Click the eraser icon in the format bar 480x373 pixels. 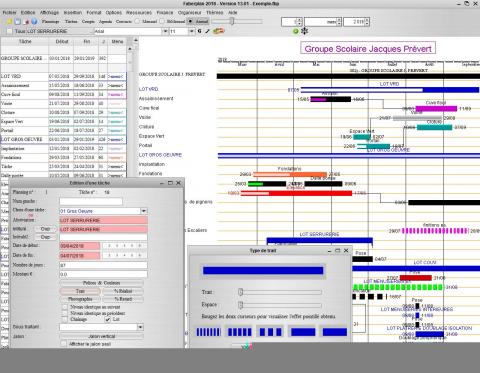tap(219, 31)
